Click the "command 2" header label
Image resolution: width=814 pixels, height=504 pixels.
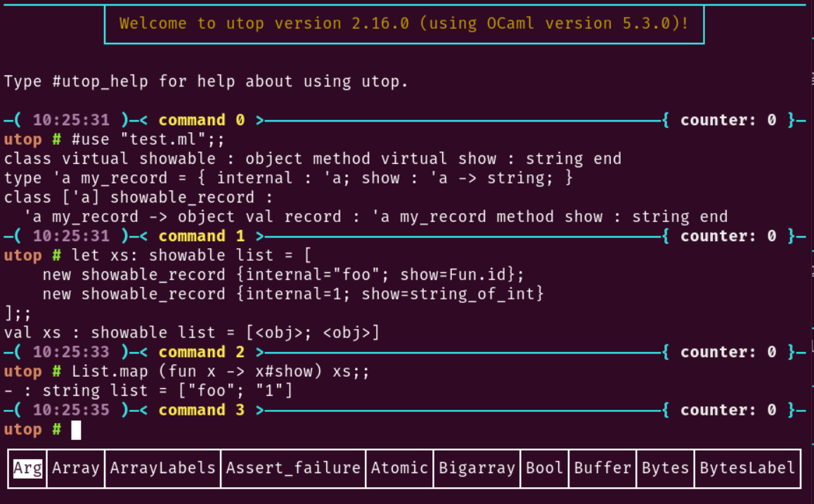[201, 352]
